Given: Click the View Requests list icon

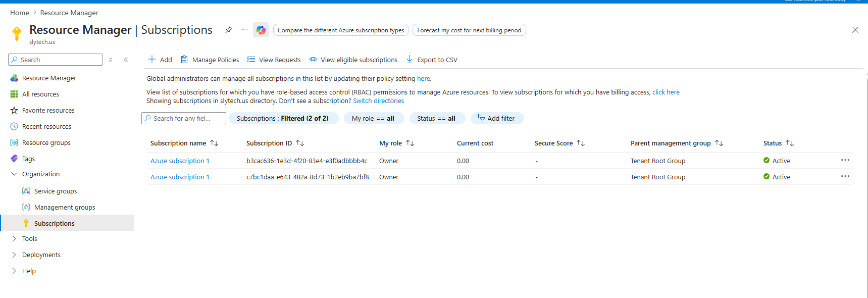Looking at the screenshot, I should (251, 59).
